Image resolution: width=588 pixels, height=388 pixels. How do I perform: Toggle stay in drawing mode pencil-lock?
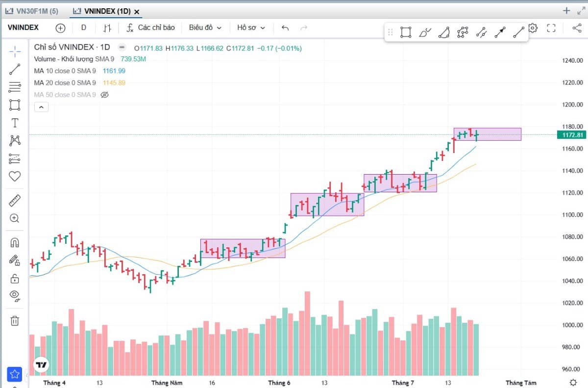pos(15,260)
